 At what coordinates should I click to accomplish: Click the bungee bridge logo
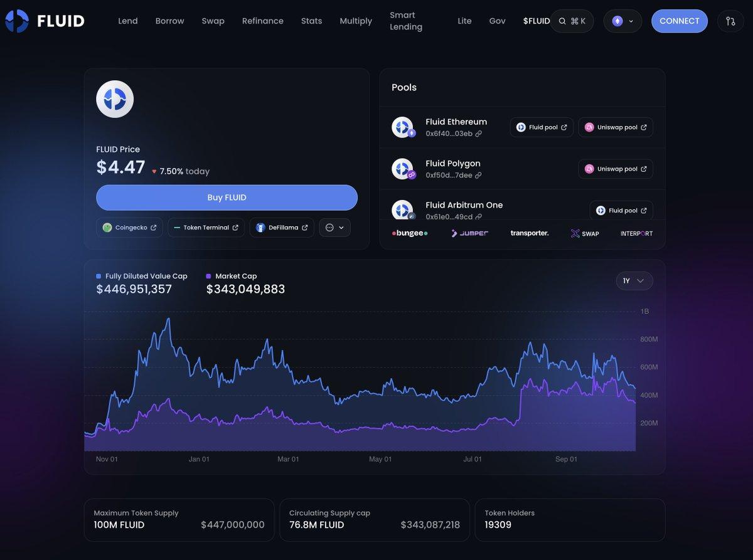[x=409, y=233]
